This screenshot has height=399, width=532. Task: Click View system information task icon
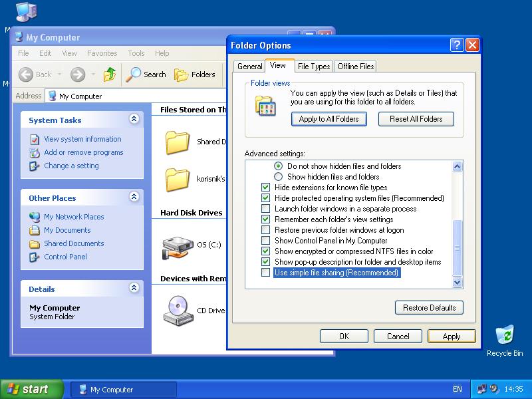[35, 139]
